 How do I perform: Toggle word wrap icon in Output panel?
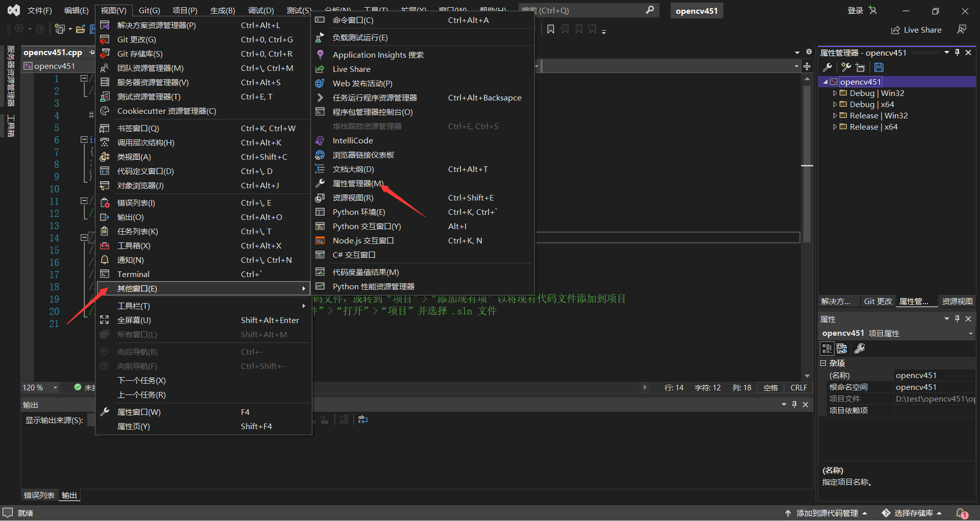(x=363, y=419)
